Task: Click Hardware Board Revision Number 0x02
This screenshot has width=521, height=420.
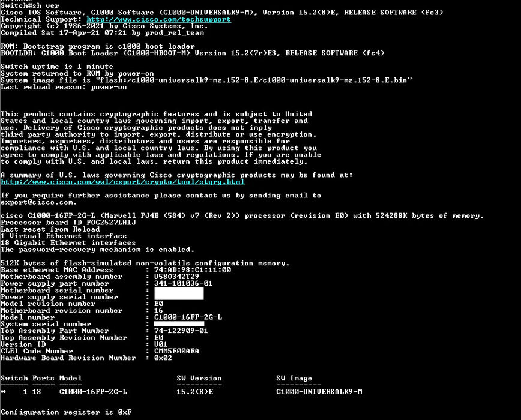Action: (163, 358)
